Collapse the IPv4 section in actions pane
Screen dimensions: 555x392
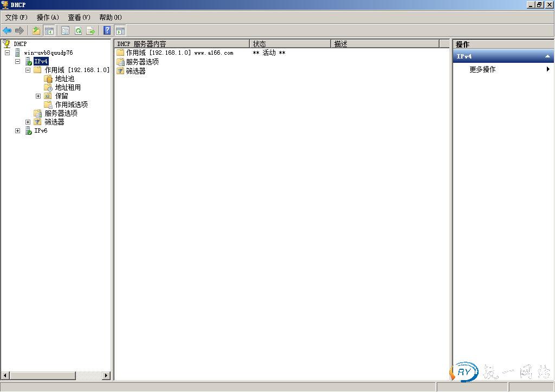pos(547,56)
